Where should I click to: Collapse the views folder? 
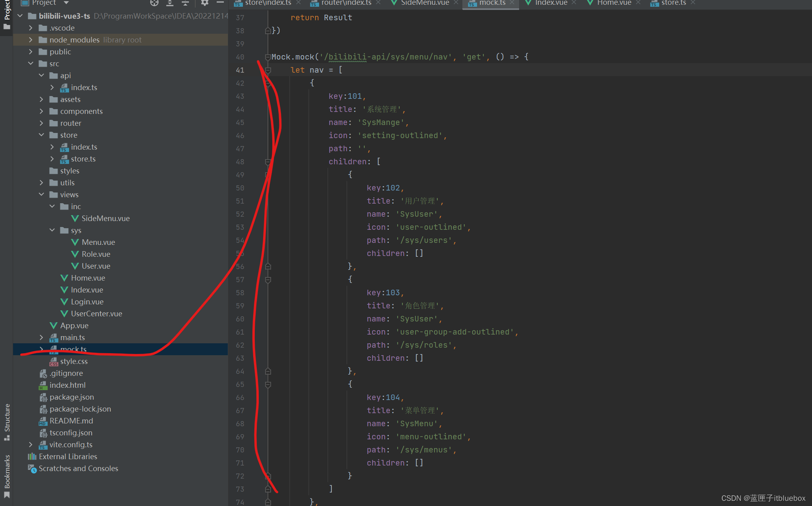point(41,194)
